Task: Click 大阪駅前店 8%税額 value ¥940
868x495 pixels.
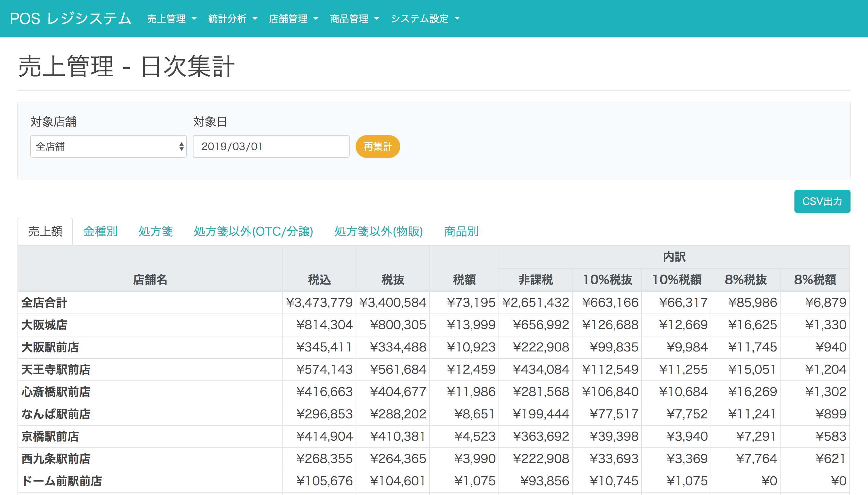Action: (x=831, y=347)
